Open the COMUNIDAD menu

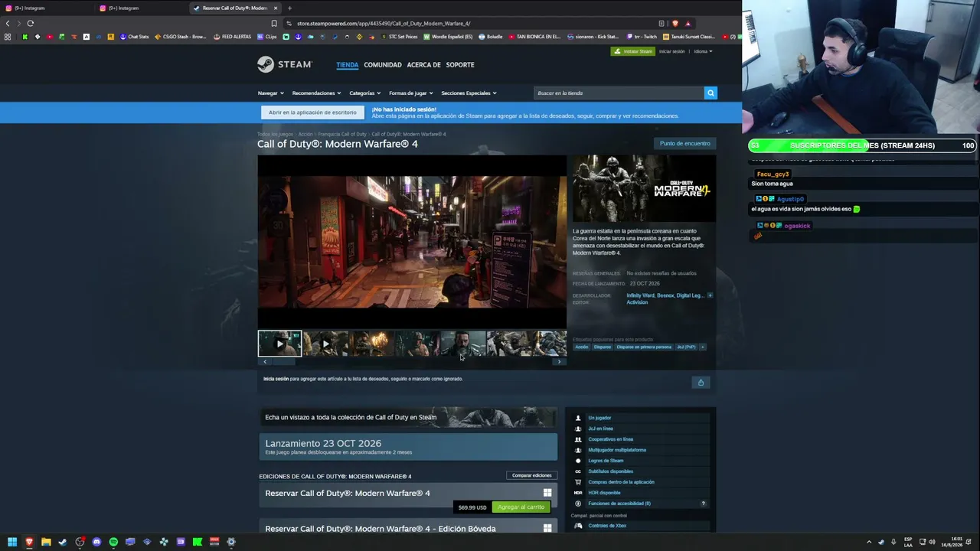pos(383,65)
